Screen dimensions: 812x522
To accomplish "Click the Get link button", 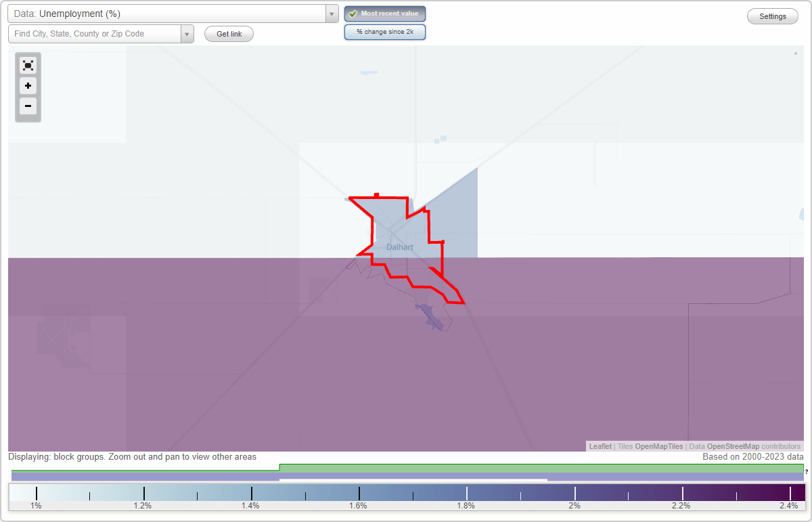I will [229, 34].
